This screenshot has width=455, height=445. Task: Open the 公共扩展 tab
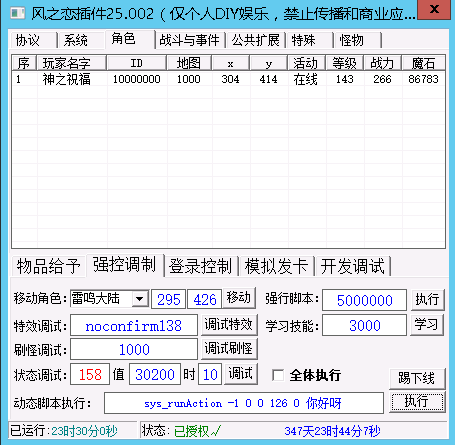pos(256,40)
